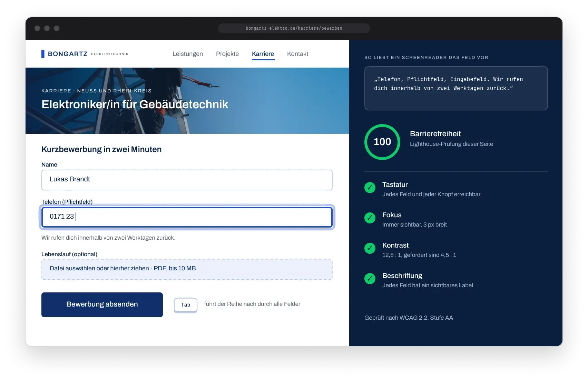Click the green checkmark beside Fokus
Viewport: 588px width, 380px height.
click(x=370, y=218)
